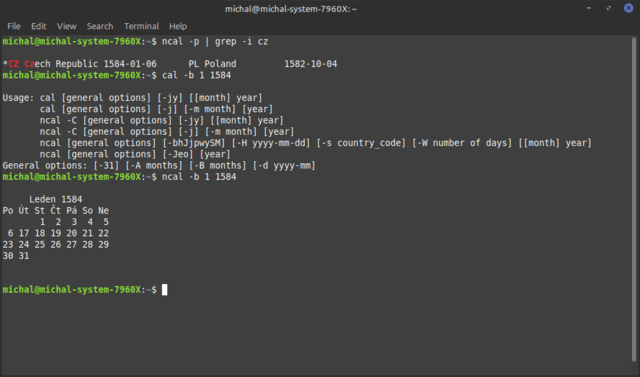Close the terminal window
Image resolution: width=640 pixels, height=377 pixels.
pyautogui.click(x=629, y=8)
